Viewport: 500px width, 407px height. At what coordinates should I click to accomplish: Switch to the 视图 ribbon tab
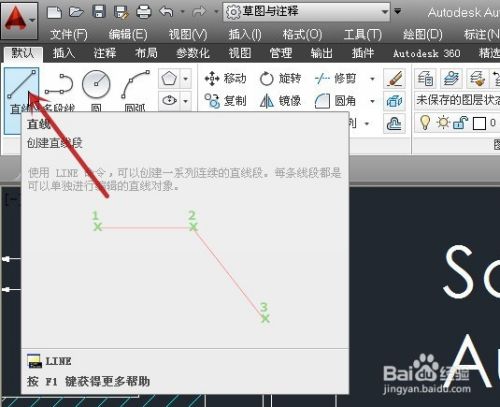pyautogui.click(x=240, y=53)
